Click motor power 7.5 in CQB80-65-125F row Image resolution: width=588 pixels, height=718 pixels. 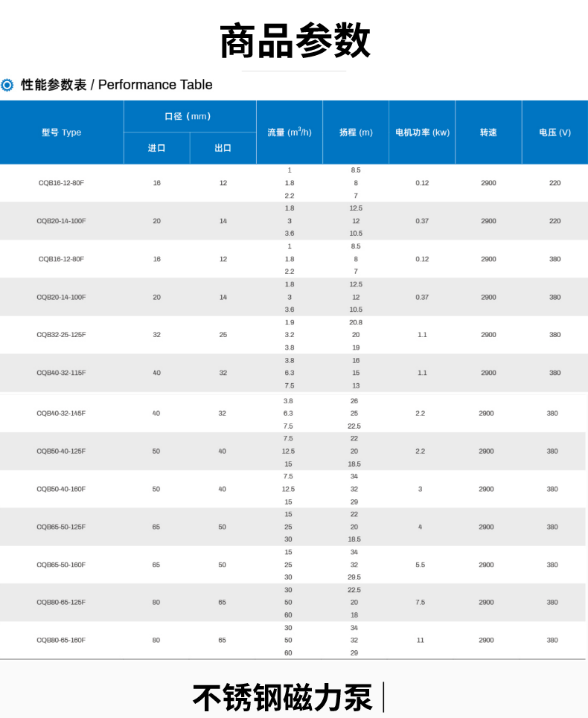click(x=420, y=602)
